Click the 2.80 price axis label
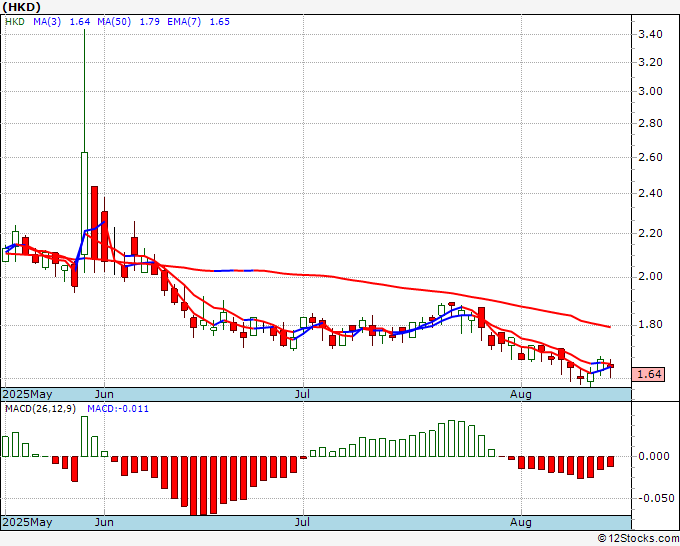This screenshot has width=680, height=546. 651,123
